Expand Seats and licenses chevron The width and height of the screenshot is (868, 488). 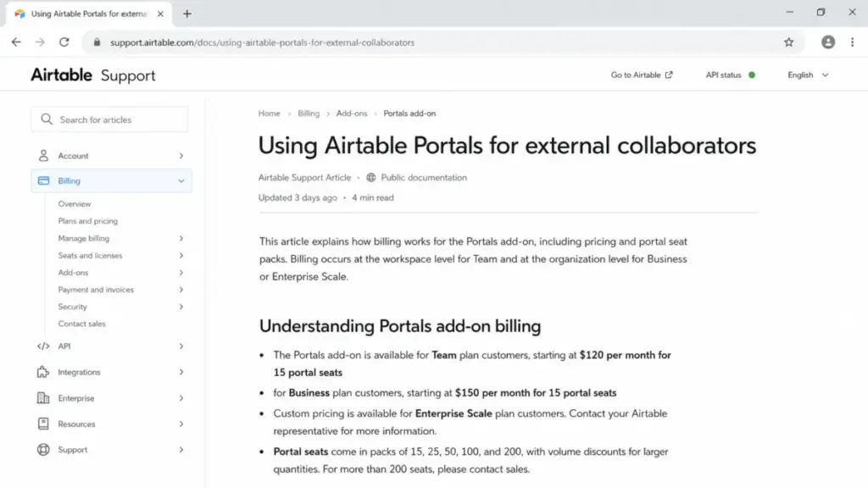(x=181, y=255)
